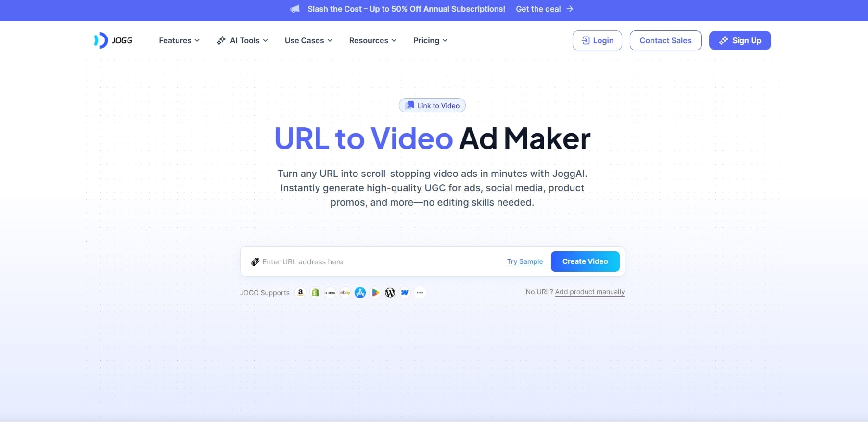Viewport: 868px width, 422px height.
Task: Click the WordPress icon
Action: pyautogui.click(x=390, y=292)
